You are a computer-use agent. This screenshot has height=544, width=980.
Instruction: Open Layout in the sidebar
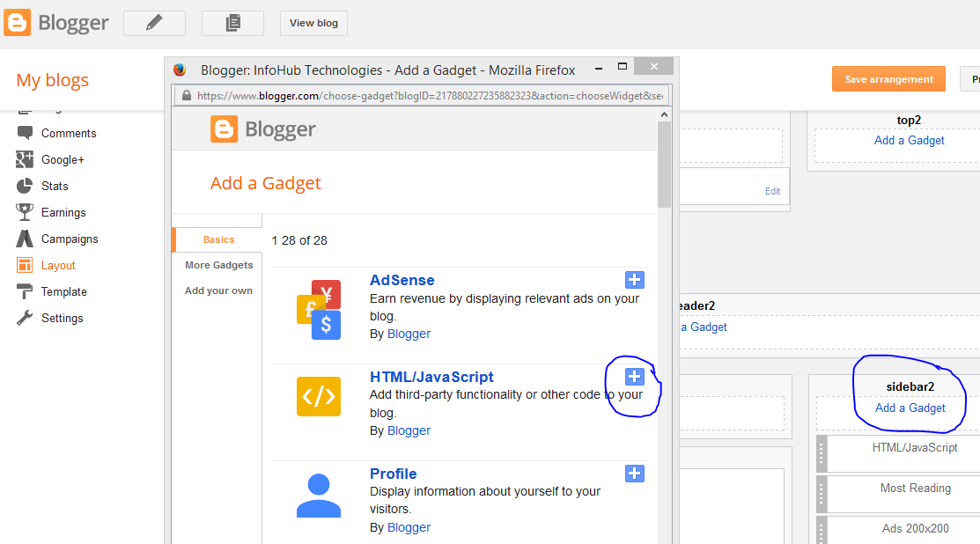58,266
